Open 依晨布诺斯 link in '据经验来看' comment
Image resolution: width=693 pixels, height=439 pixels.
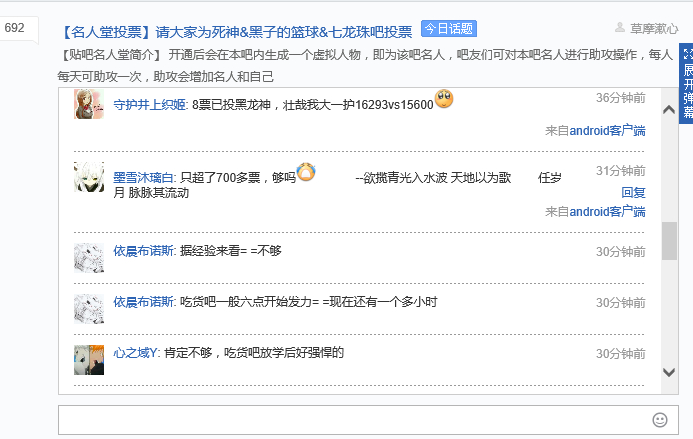[x=143, y=251]
